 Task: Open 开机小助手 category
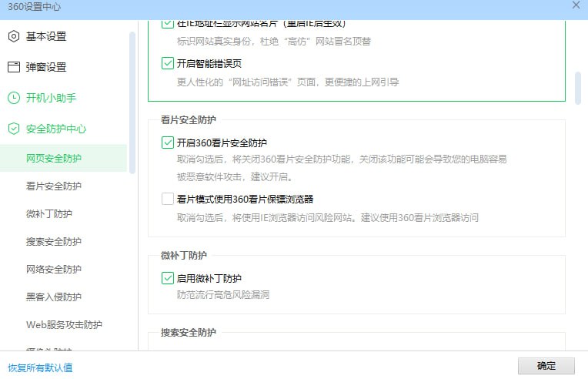coord(51,98)
